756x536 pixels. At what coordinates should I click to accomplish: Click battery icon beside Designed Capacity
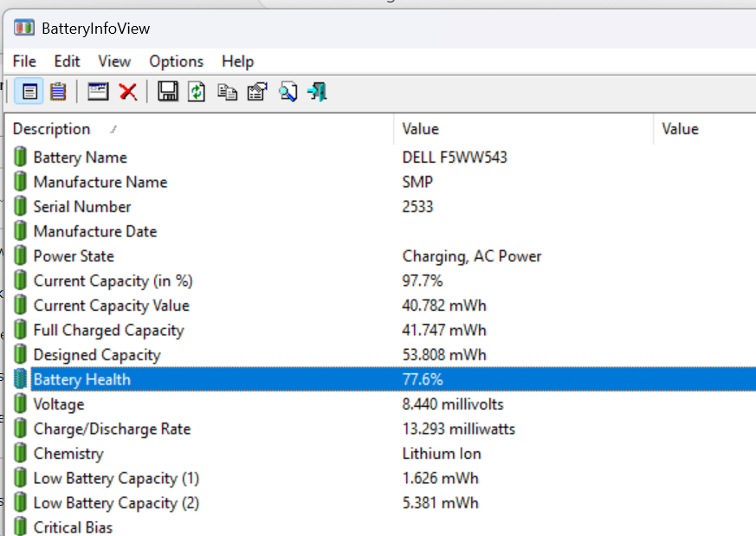coord(20,354)
